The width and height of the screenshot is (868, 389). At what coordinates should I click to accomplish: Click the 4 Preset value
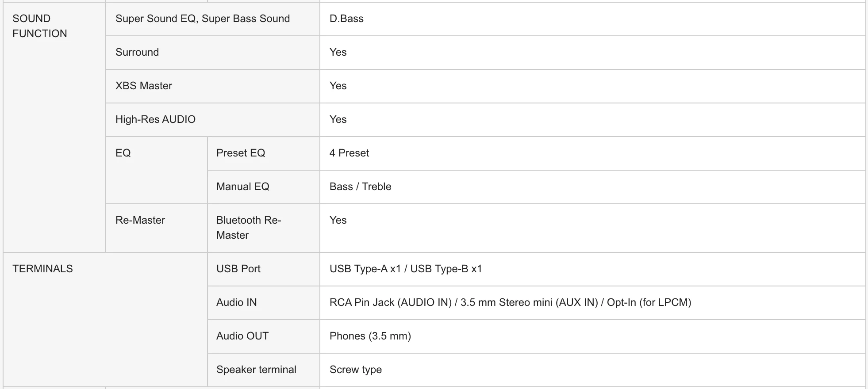[349, 153]
